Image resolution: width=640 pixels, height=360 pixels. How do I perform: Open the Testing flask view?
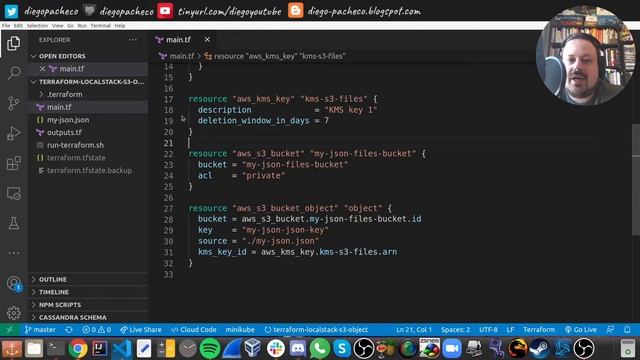click(13, 223)
